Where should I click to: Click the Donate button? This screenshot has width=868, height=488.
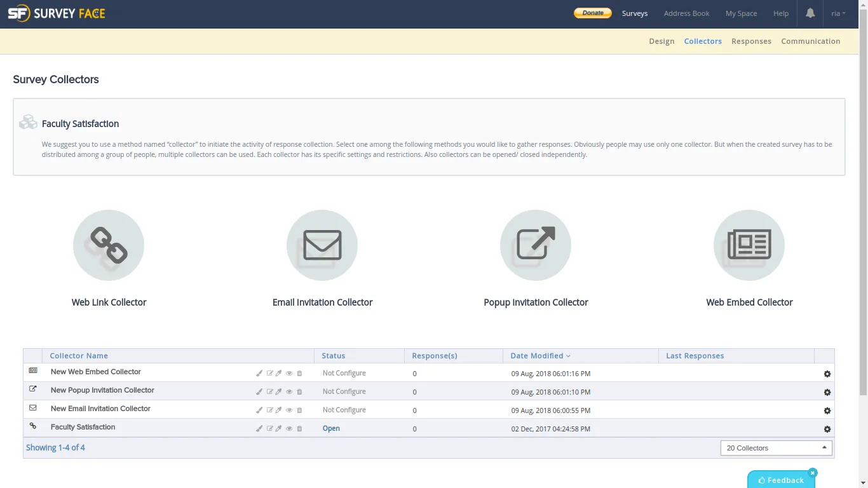click(x=592, y=13)
